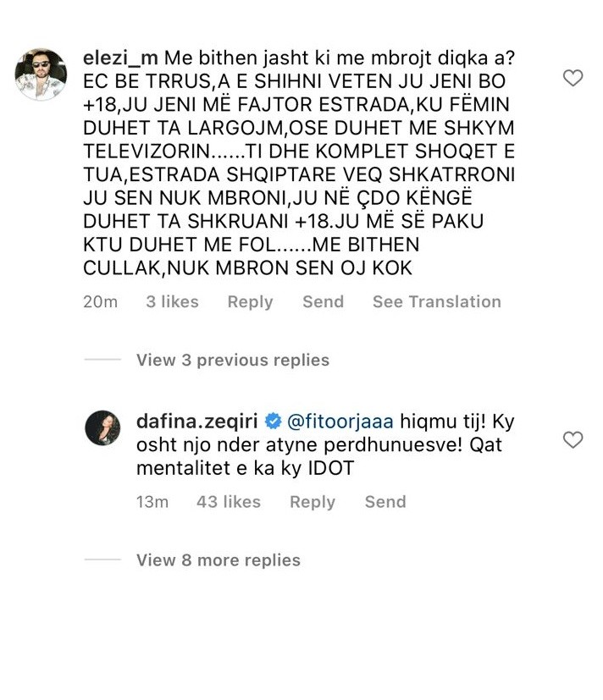Reply to dafina.zeqiri's comment
Screen dimensions: 603x700
coord(313,502)
